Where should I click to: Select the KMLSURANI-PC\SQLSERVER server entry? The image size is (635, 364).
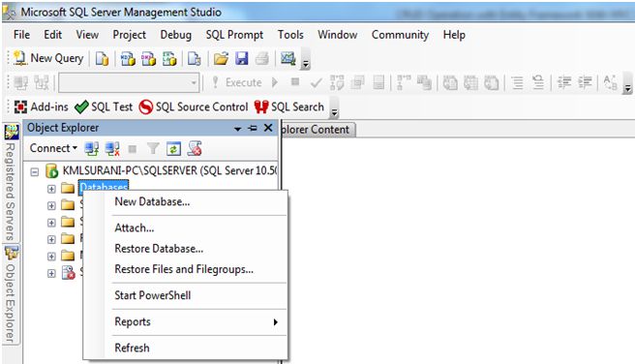pyautogui.click(x=169, y=170)
